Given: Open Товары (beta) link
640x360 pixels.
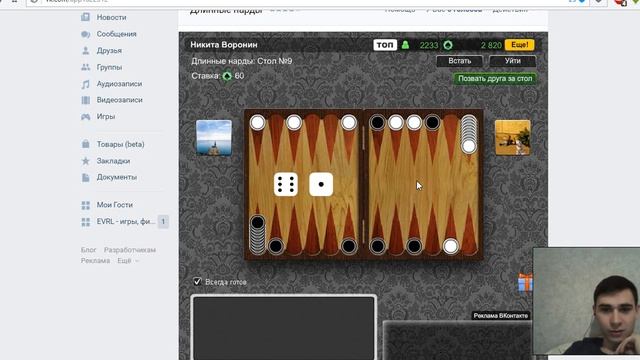Looking at the screenshot, I should [120, 144].
